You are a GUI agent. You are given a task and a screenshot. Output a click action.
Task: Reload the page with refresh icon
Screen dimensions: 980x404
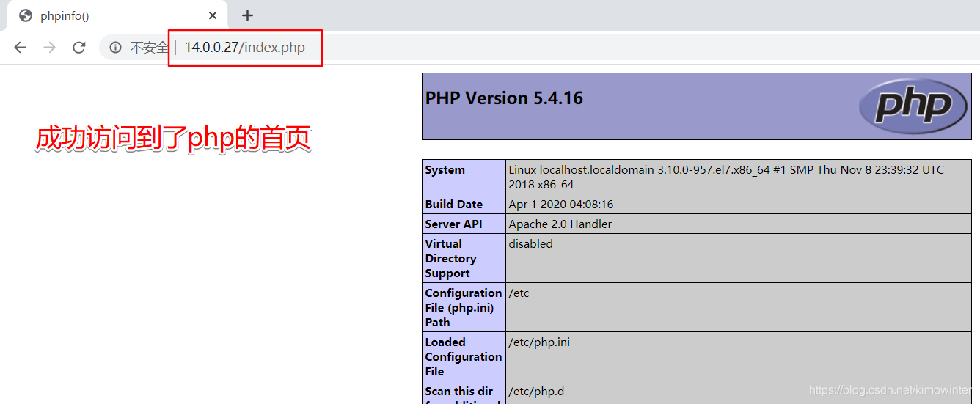78,48
